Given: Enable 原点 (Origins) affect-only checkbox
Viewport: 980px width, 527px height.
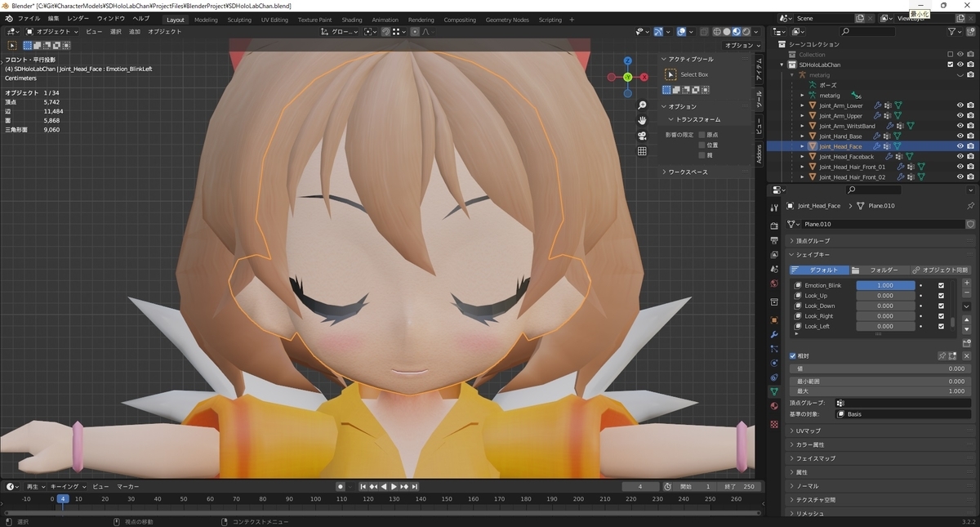Looking at the screenshot, I should pyautogui.click(x=702, y=135).
